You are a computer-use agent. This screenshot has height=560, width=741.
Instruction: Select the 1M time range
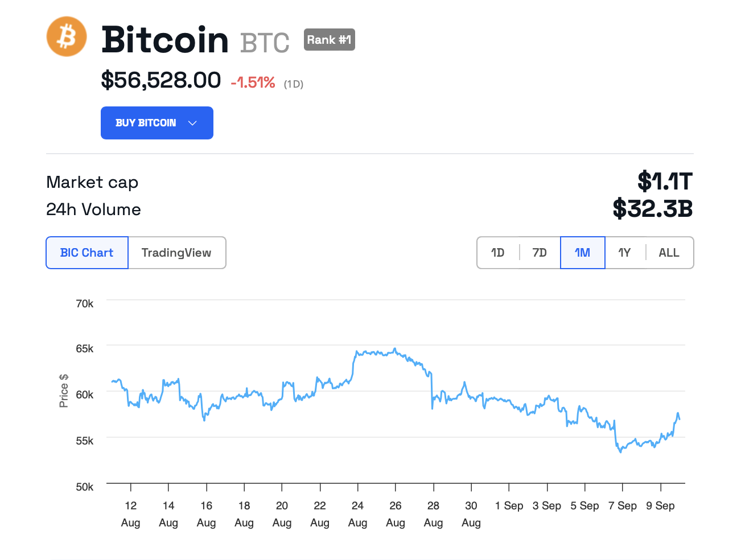[x=582, y=253]
